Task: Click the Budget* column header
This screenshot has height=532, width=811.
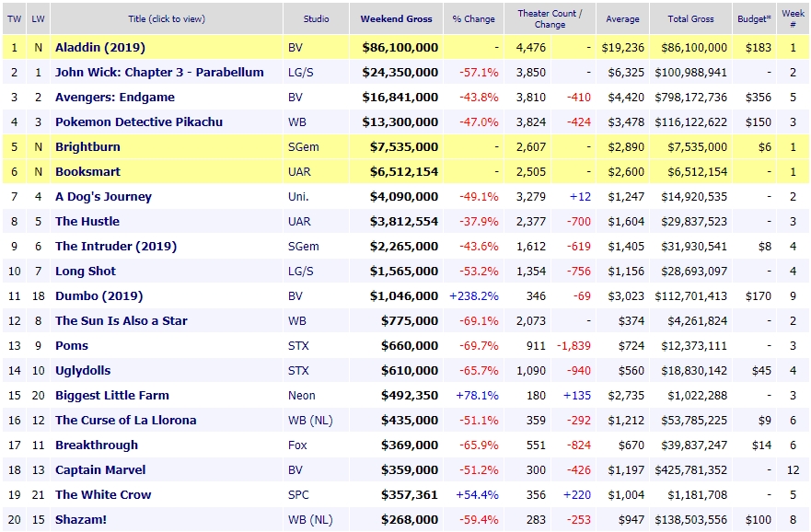Action: point(754,18)
